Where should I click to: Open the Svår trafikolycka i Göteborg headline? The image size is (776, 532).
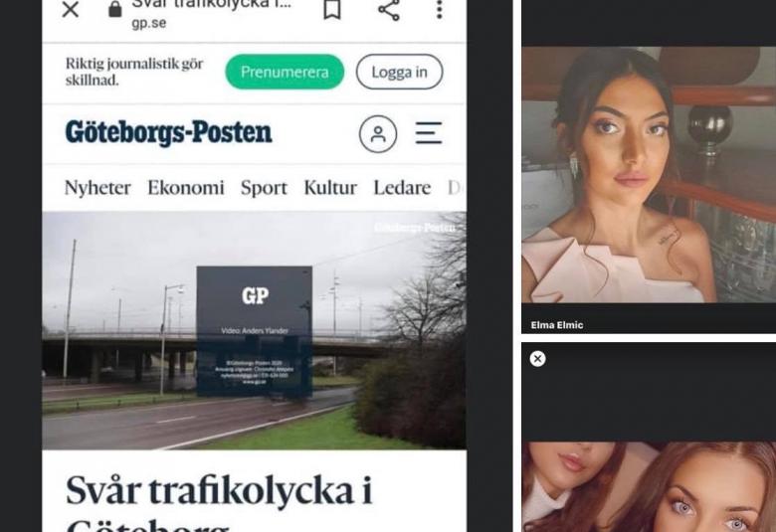point(219,502)
